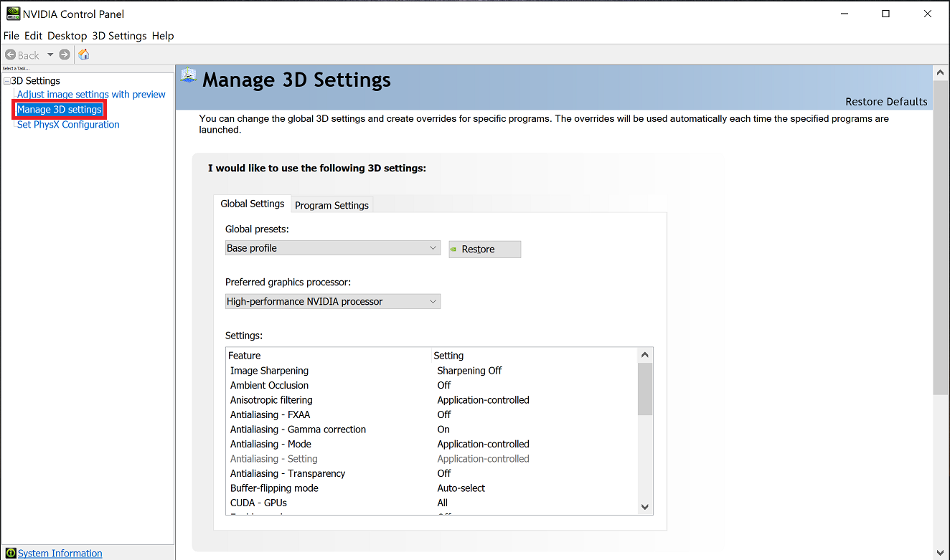Click the Home icon in toolbar
This screenshot has height=560, width=950.
click(84, 55)
